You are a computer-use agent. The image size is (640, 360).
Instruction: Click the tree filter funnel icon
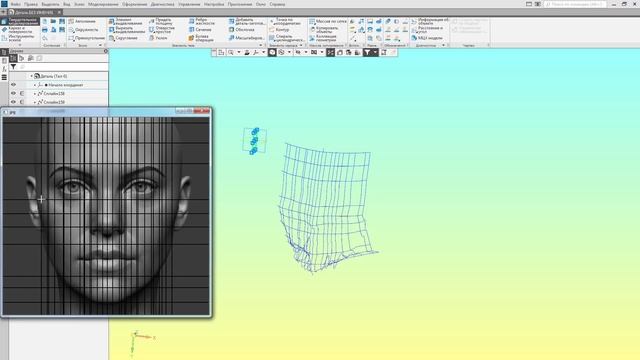point(13,67)
